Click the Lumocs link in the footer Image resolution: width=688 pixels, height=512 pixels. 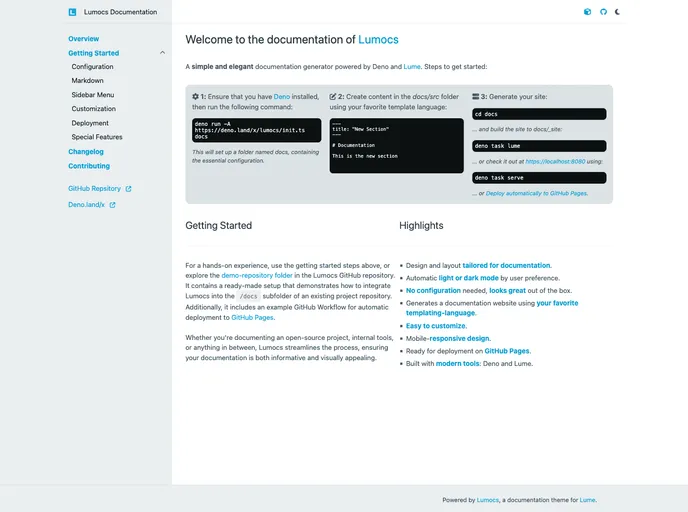(x=488, y=500)
